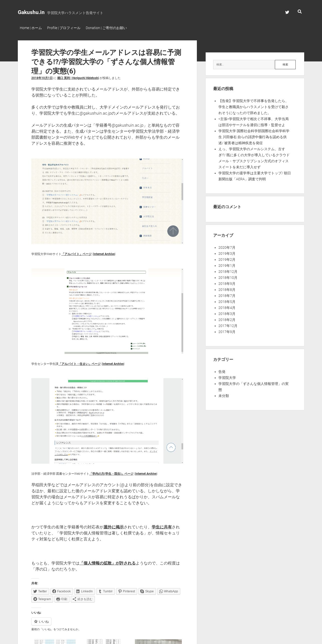Open the 2018年10月 archive
322x644 pixels.
tap(228, 278)
